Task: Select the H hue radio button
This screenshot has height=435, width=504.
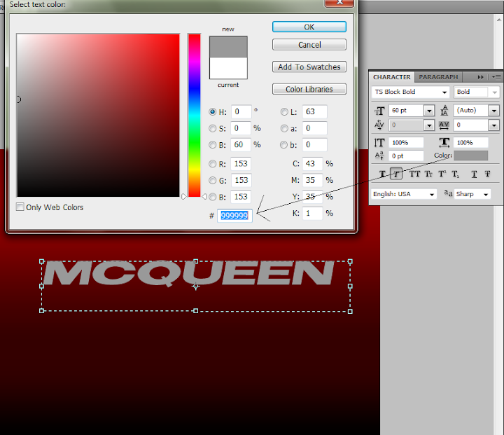Action: (x=212, y=111)
